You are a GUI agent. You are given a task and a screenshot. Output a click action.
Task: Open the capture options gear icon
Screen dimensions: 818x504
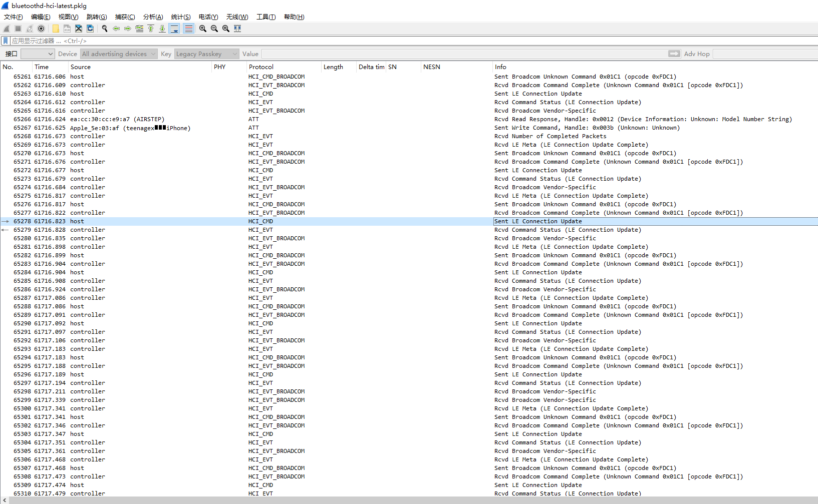pos(41,29)
